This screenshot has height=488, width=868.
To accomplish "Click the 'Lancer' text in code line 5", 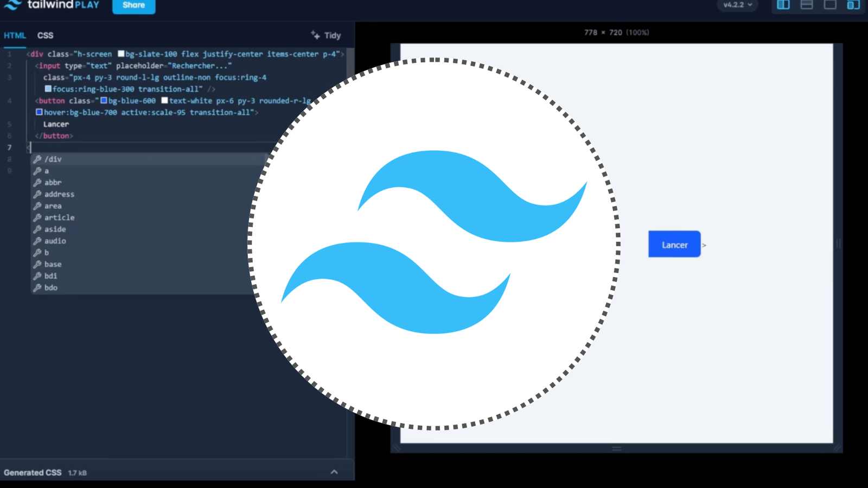I will [56, 124].
